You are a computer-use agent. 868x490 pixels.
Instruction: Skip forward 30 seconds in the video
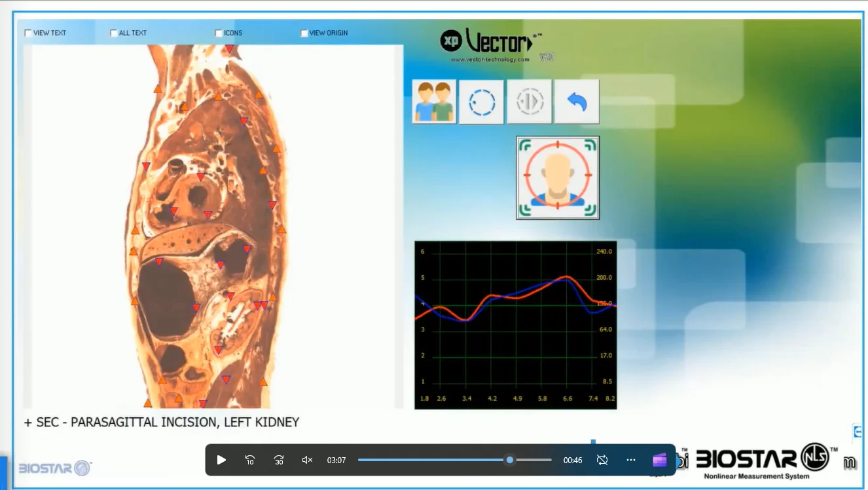pyautogui.click(x=279, y=460)
